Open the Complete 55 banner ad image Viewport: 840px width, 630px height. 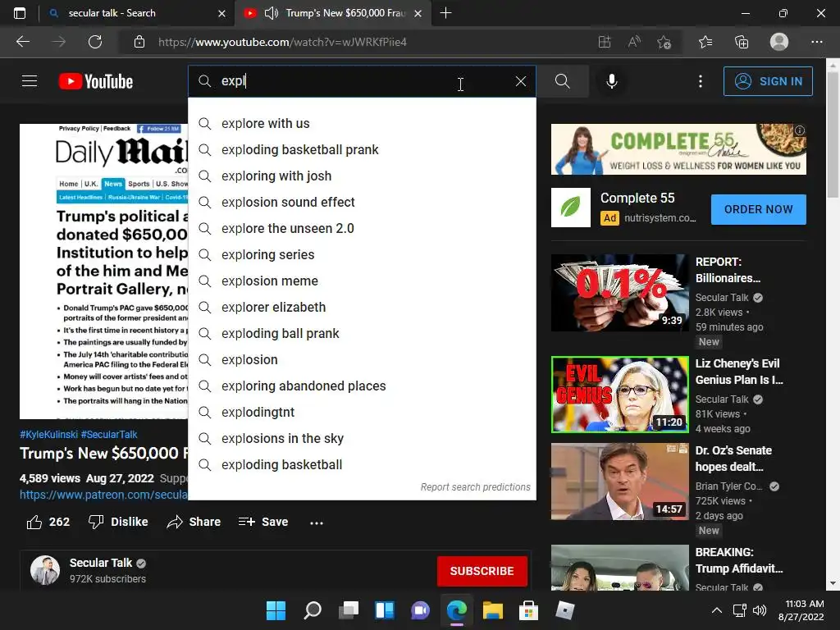click(x=678, y=149)
